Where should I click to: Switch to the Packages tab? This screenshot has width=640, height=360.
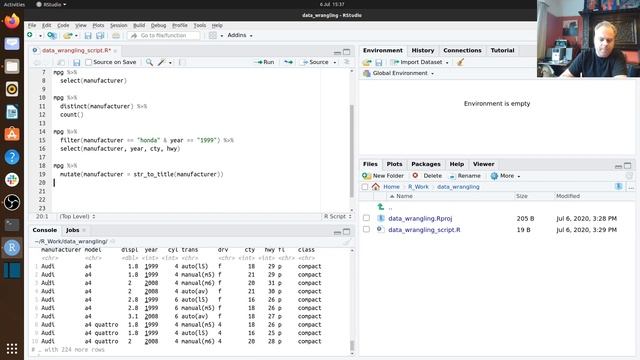coord(426,164)
